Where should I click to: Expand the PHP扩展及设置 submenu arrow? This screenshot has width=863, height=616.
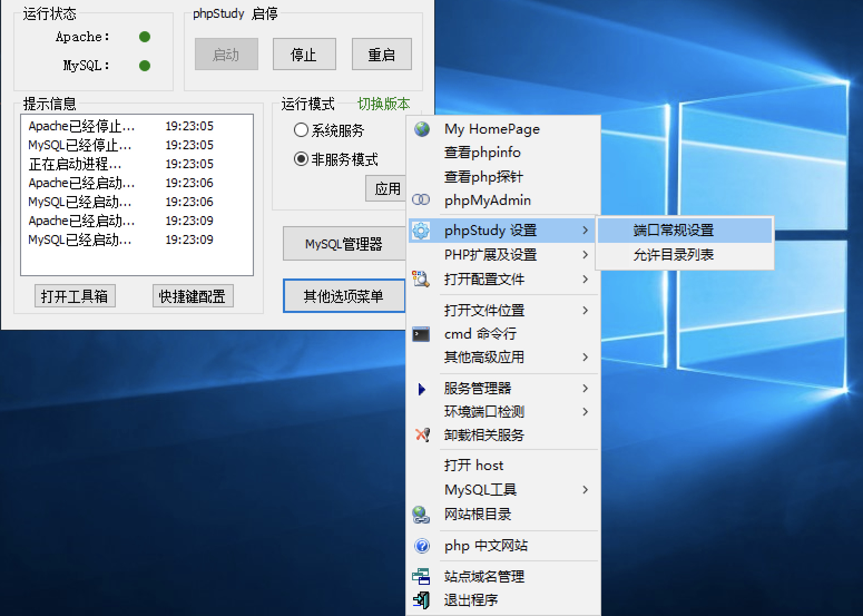pyautogui.click(x=585, y=255)
